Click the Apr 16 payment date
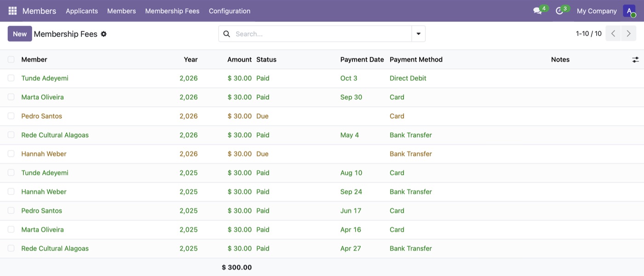This screenshot has height=276, width=644. tap(351, 229)
